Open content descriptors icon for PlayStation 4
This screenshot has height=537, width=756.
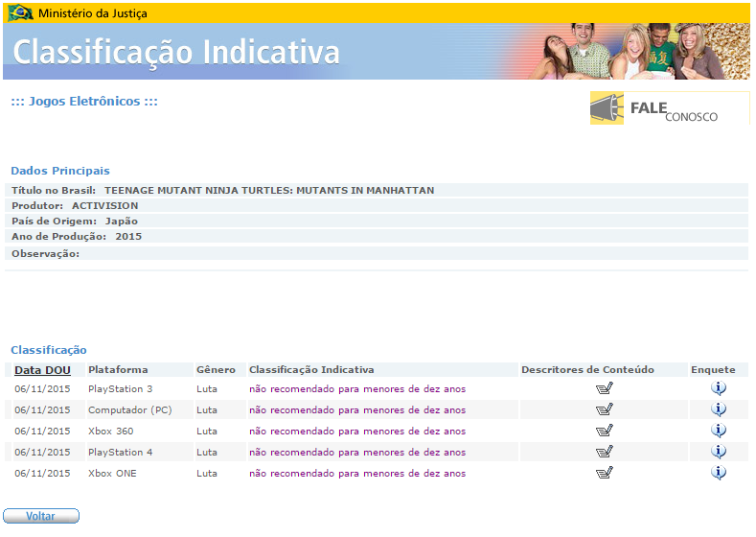tap(604, 452)
